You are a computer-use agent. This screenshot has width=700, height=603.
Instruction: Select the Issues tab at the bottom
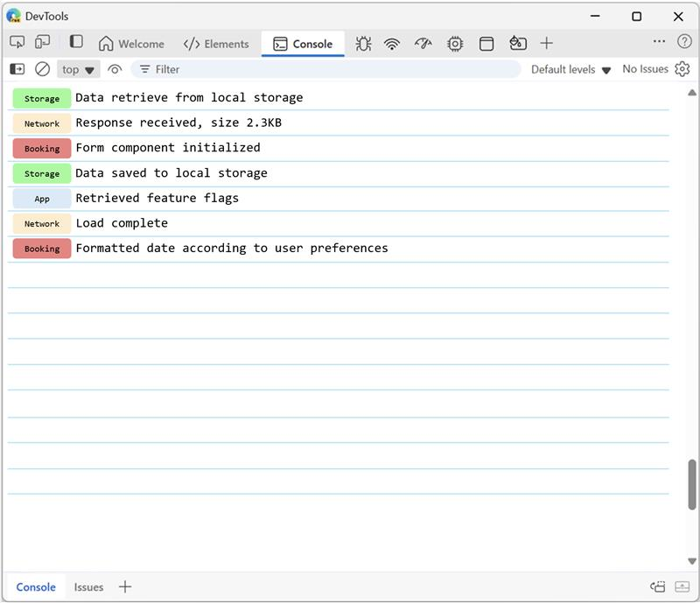pos(87,587)
